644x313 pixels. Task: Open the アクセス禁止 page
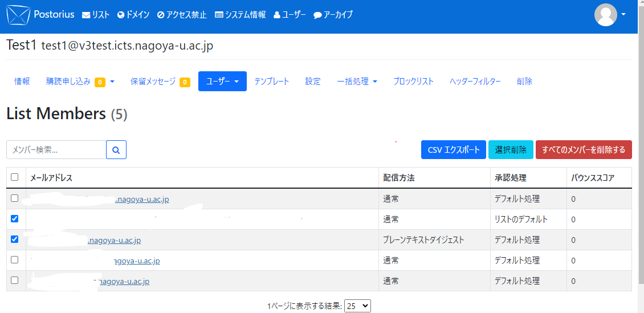[x=182, y=15]
